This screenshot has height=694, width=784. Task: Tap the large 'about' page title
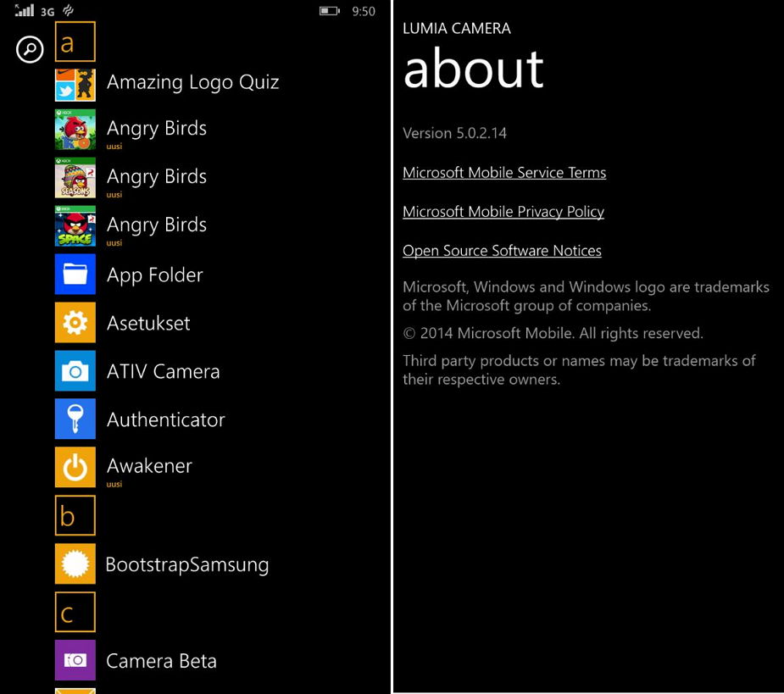click(x=473, y=68)
